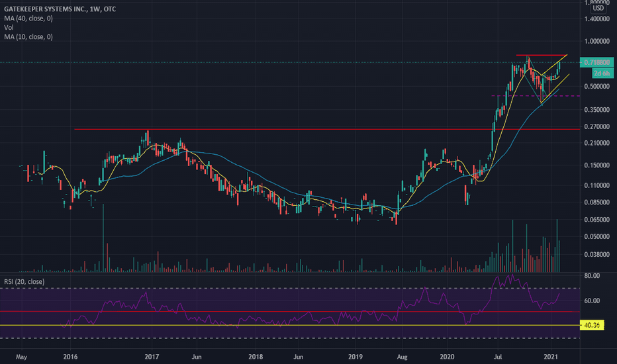Click the 0.500000 price axis label
This screenshot has height=364, width=617.
(597, 87)
